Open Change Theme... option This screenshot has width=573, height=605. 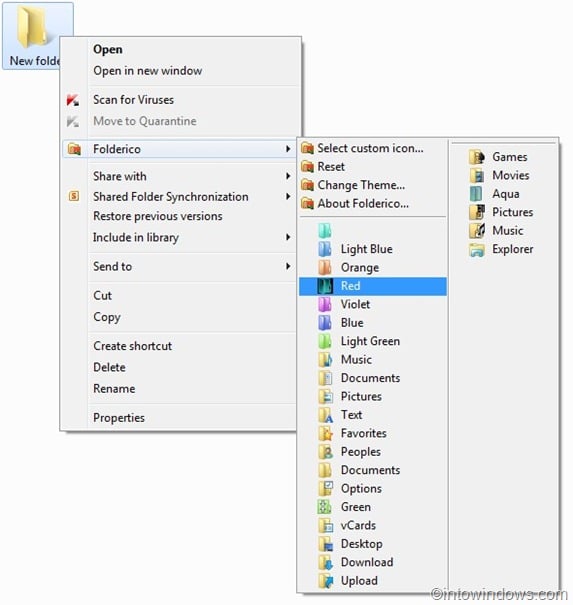(x=361, y=185)
